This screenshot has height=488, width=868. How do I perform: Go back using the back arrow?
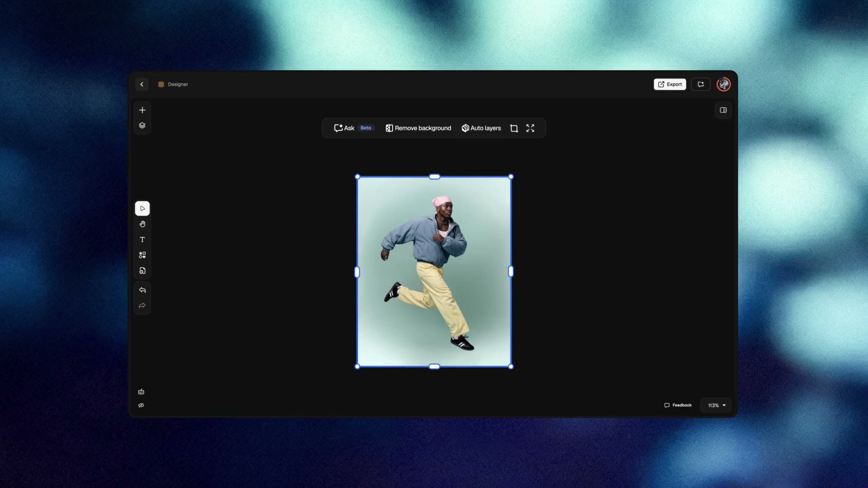[x=142, y=84]
